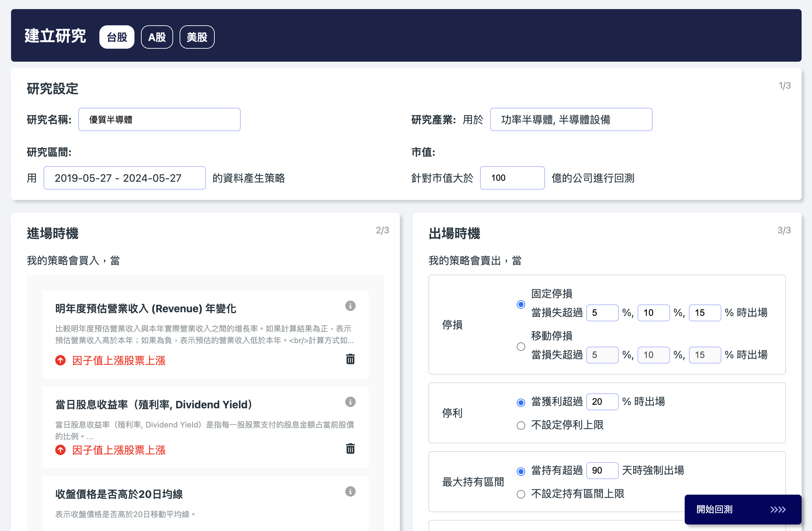Click title 明年度預估營業收入 (Revenue) 年變化

[x=146, y=309]
